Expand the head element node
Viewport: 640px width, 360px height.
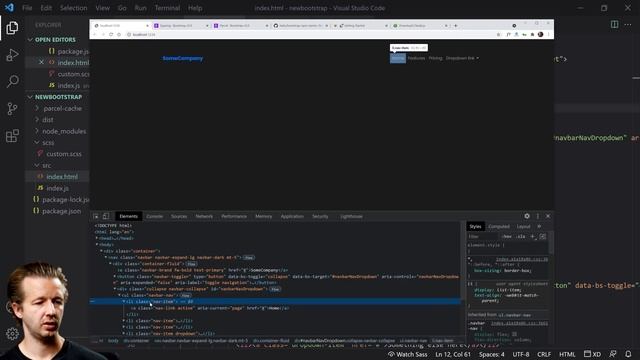[x=97, y=238]
